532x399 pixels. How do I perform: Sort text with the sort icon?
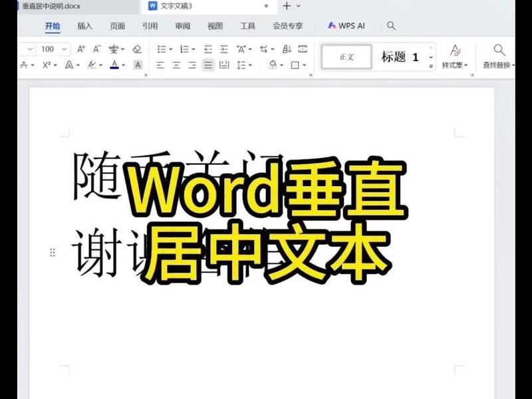coord(287,49)
